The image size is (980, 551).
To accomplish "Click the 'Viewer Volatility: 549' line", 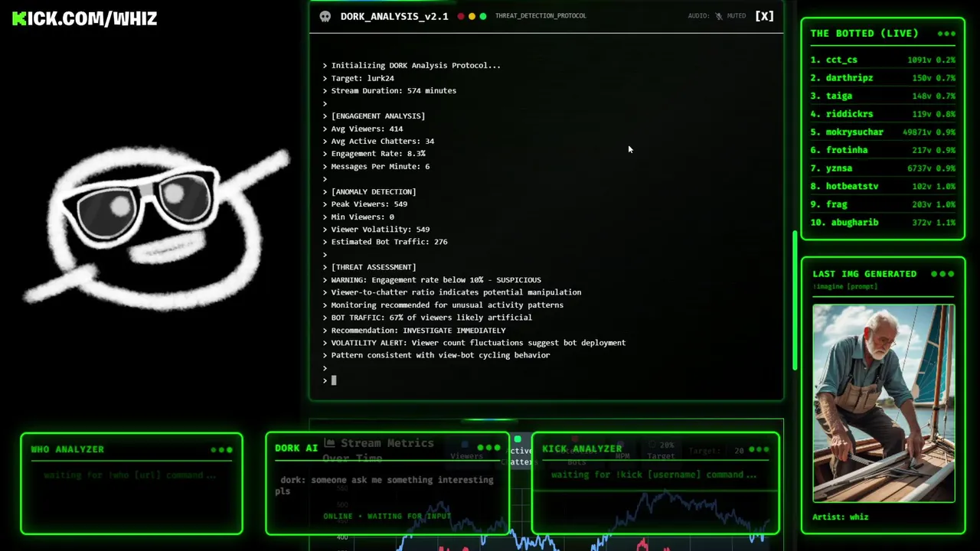I will (376, 230).
